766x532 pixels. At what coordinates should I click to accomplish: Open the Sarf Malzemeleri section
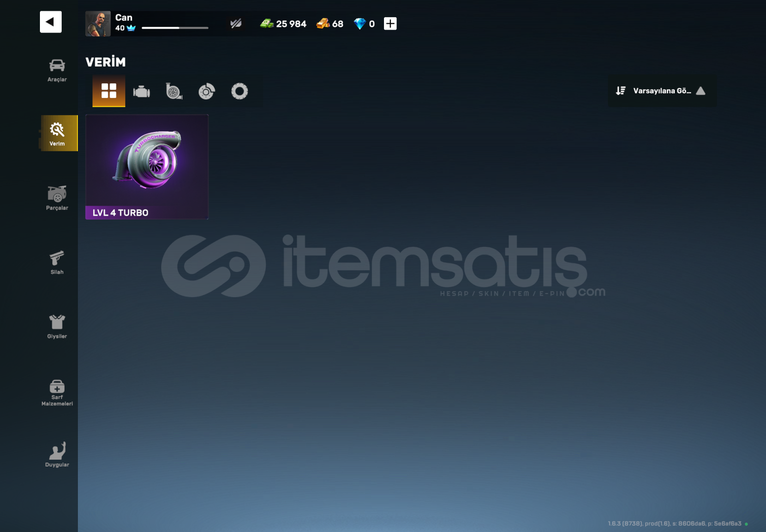pos(57,393)
